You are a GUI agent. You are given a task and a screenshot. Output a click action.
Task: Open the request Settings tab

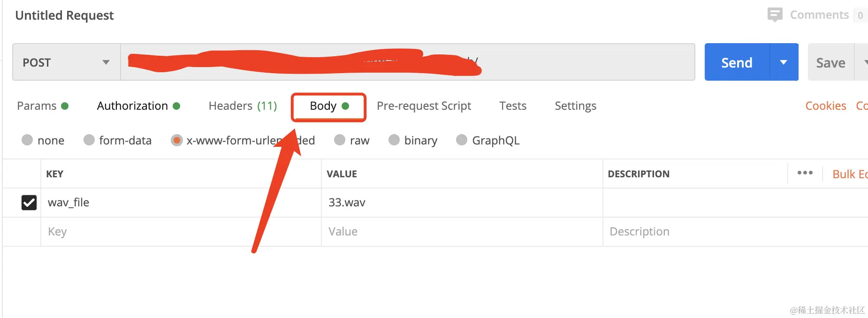pos(575,106)
